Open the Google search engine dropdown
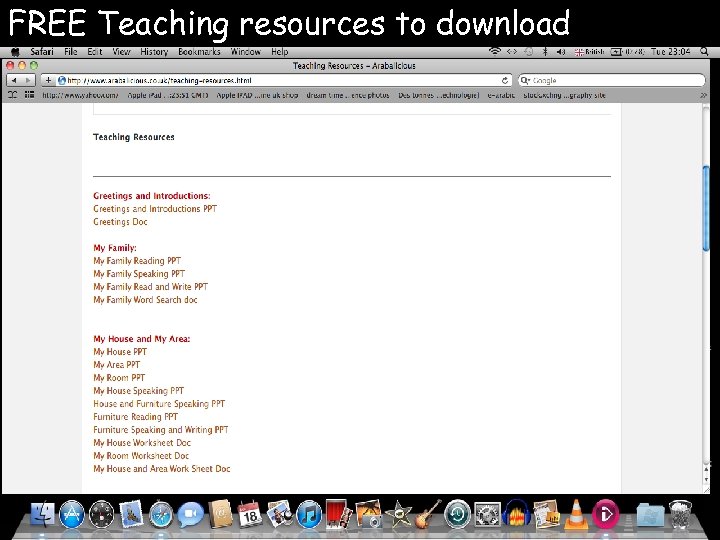This screenshot has height=540, width=720. [525, 80]
